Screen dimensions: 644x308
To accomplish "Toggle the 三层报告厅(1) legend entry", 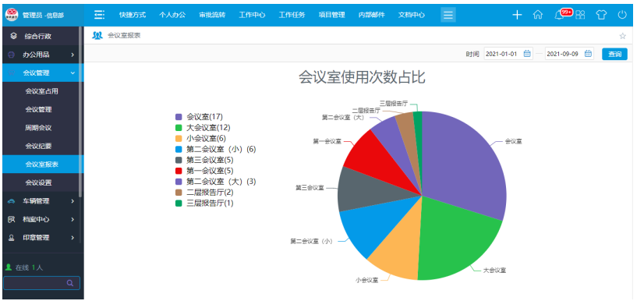I will pyautogui.click(x=204, y=203).
